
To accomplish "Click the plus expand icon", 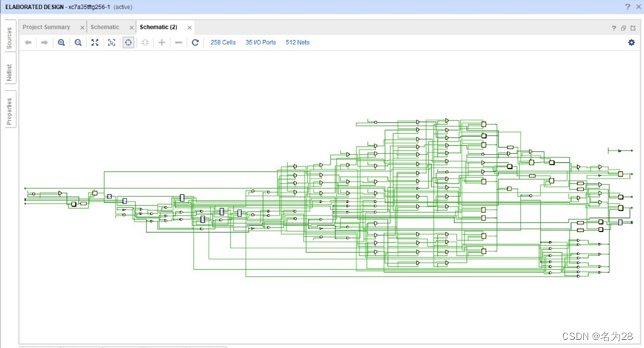I will tap(162, 42).
